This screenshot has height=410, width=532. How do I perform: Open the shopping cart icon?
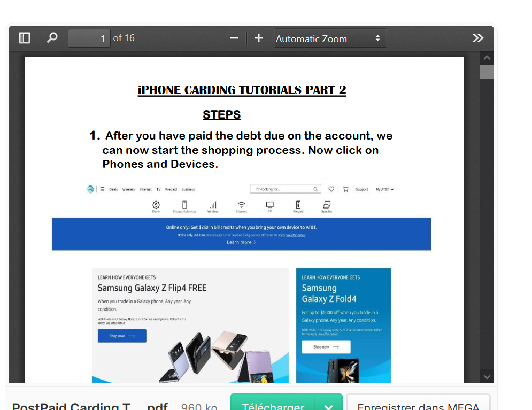coord(345,189)
